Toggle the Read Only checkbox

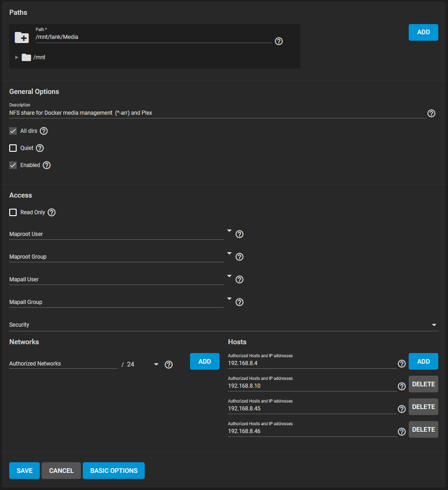13,212
